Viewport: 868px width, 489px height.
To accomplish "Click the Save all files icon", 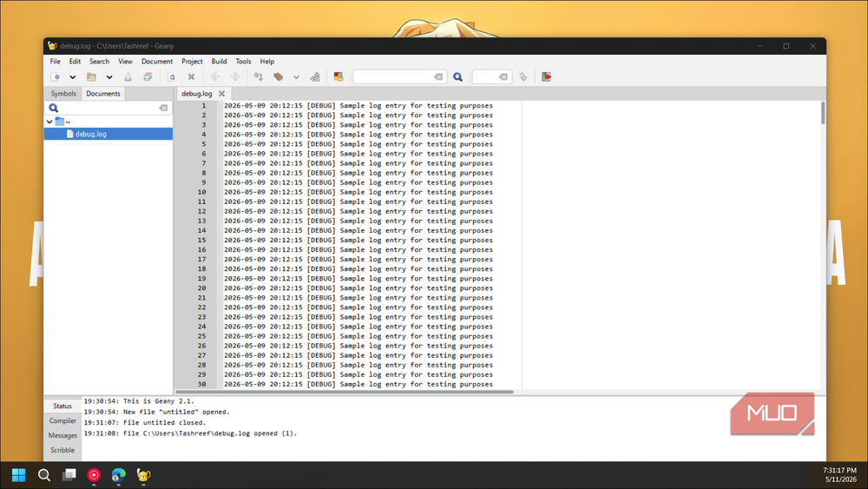I will (x=148, y=77).
